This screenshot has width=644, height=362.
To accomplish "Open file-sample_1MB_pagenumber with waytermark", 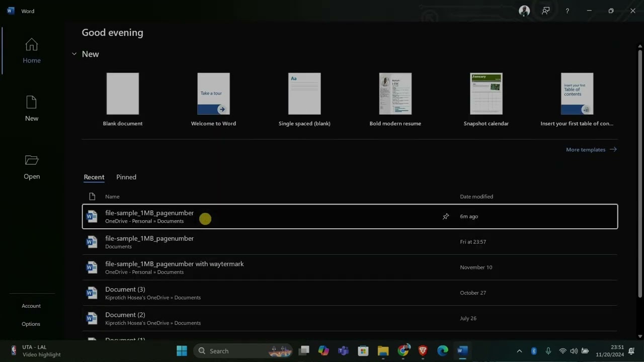I will point(350,267).
